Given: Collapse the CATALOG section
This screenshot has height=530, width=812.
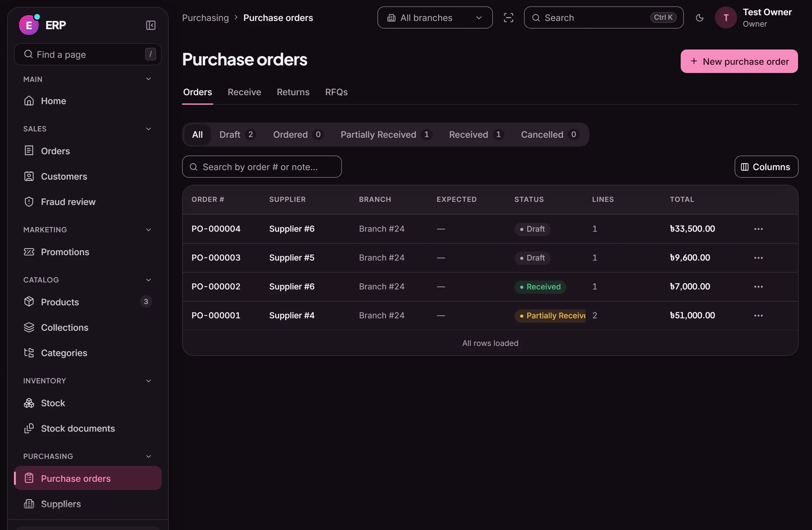Looking at the screenshot, I should coord(148,280).
